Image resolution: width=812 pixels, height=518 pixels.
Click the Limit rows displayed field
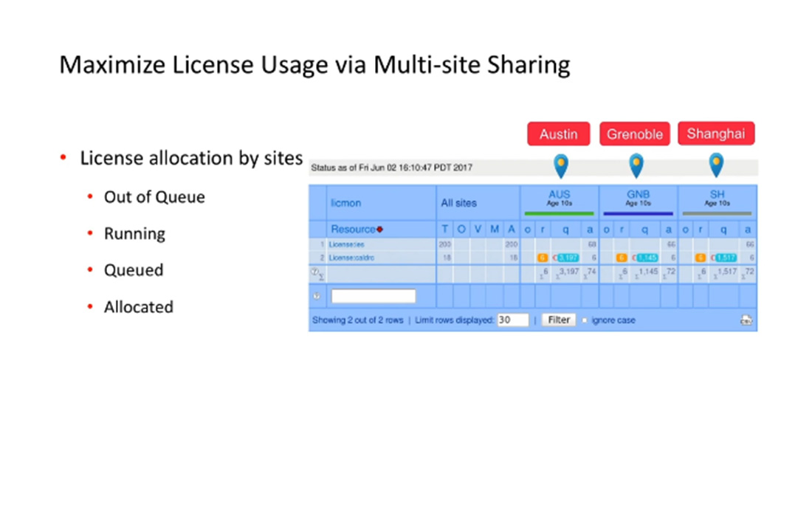(513, 320)
